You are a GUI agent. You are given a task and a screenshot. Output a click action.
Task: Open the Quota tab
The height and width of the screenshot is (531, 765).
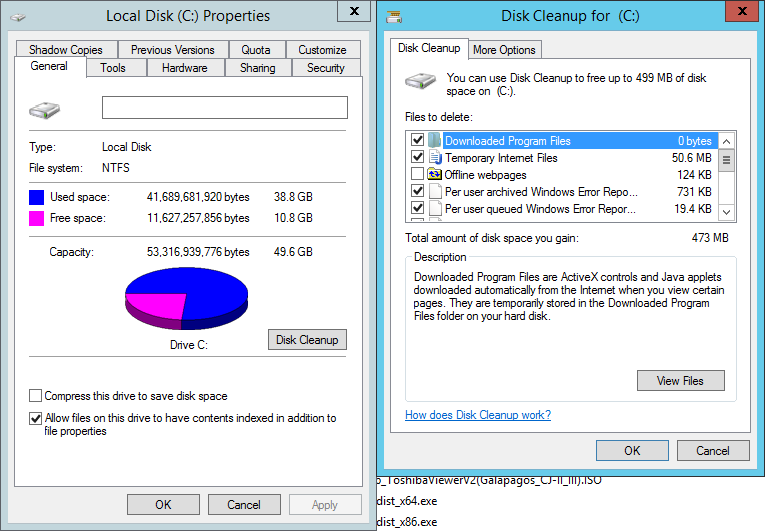coord(256,50)
